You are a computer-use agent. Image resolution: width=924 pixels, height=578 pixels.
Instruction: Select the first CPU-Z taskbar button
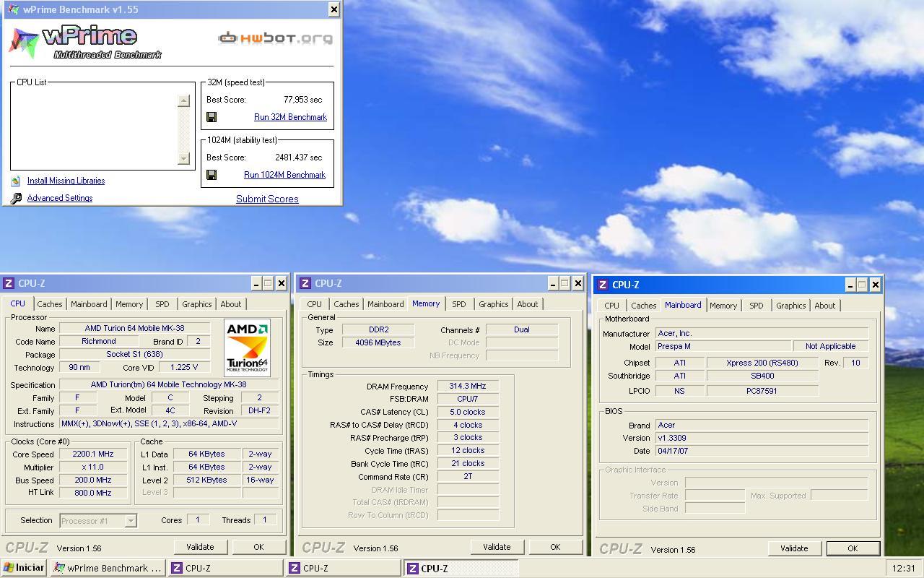pos(225,568)
